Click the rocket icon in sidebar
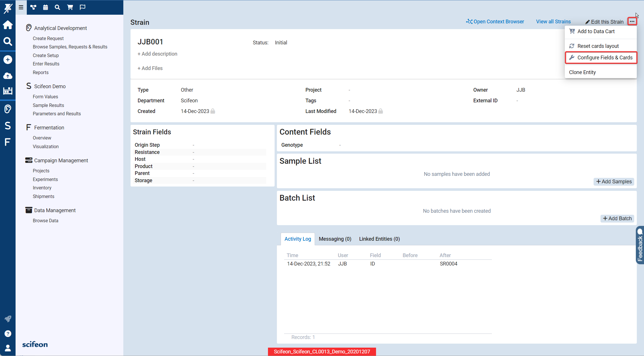The image size is (644, 356). (x=8, y=319)
